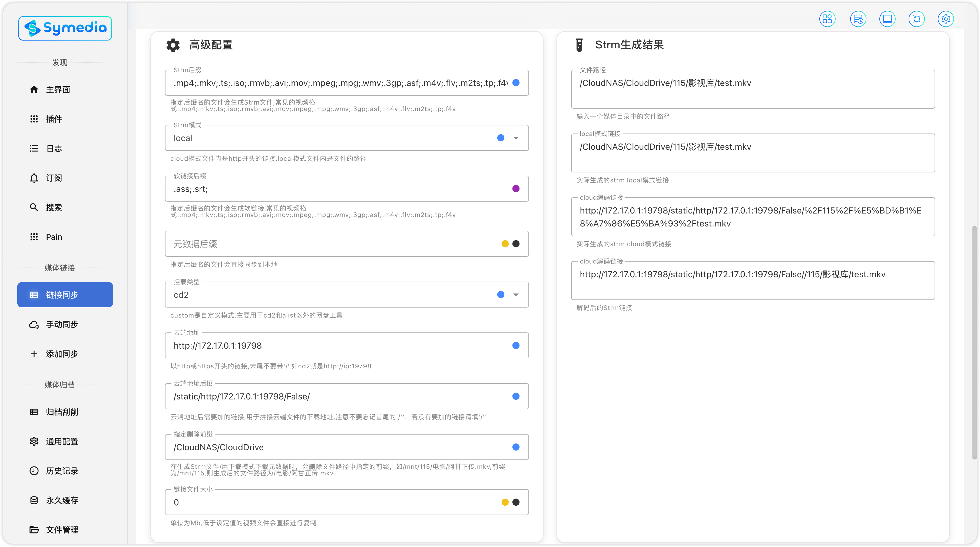This screenshot has width=980, height=547.
Task: Expand the Strm模式 dropdown arrow
Action: [x=516, y=138]
